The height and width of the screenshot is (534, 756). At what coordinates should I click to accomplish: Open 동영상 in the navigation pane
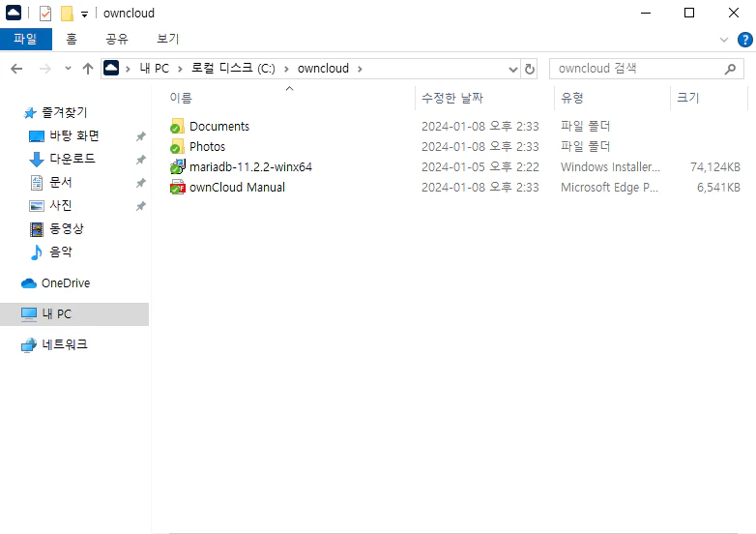[67, 228]
